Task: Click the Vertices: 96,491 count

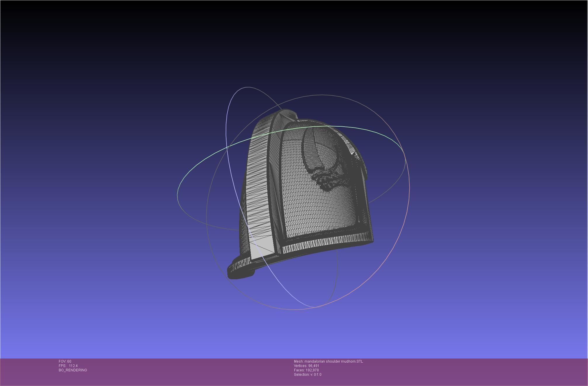Action: pos(307,366)
